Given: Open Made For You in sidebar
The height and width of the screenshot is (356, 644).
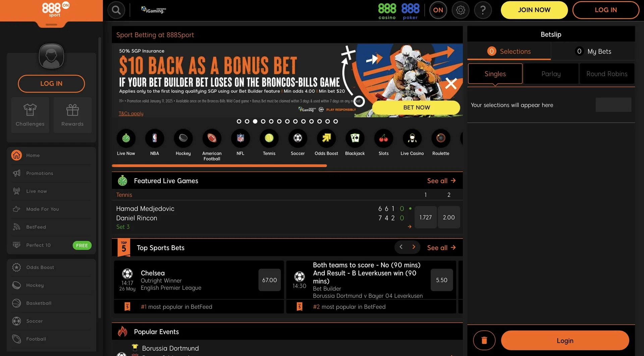Looking at the screenshot, I should (x=51, y=209).
